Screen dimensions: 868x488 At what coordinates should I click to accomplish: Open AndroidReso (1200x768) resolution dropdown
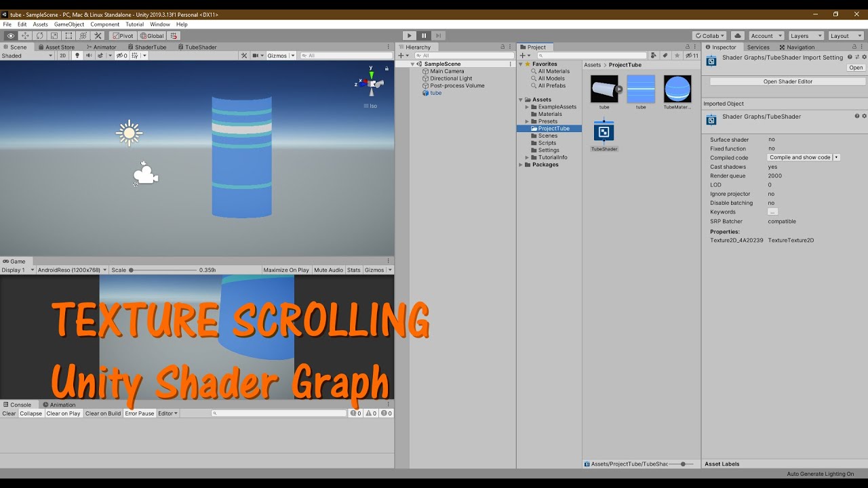[x=72, y=270]
